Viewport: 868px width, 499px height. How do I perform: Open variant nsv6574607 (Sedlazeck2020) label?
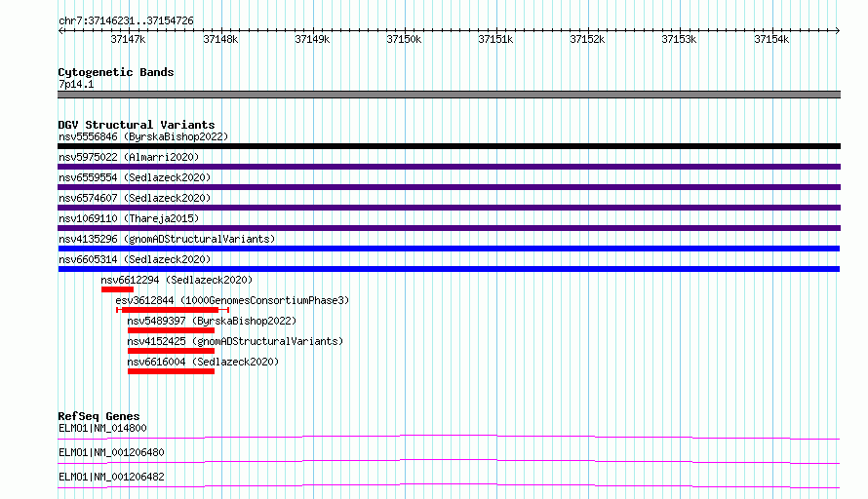coord(135,198)
